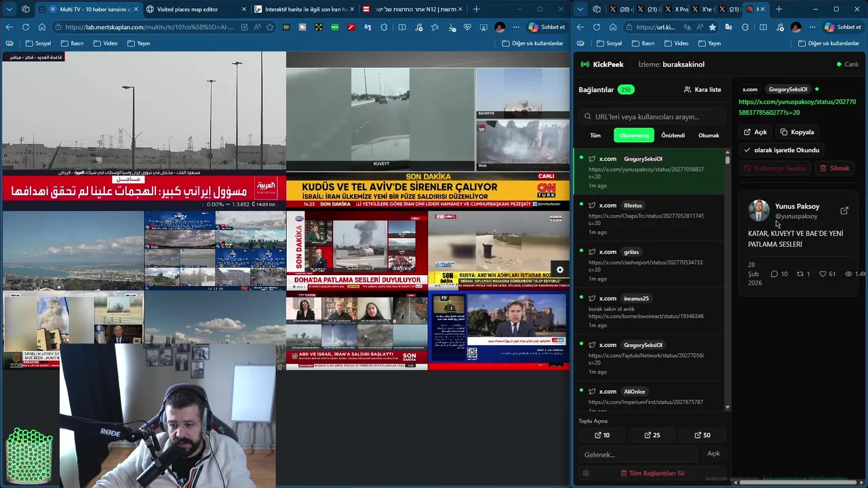Click Back arrow in left browser window
Screen dimensions: 868x488
pos(9,27)
